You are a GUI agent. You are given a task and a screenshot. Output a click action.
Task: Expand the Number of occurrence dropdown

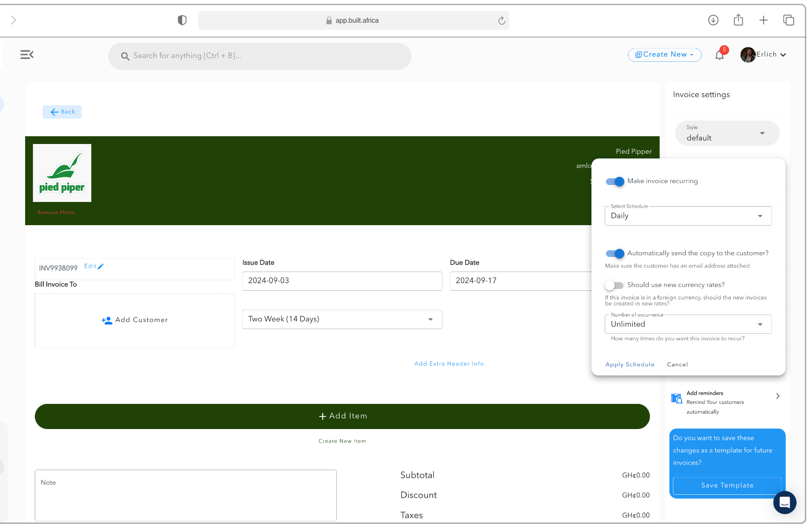[688, 324]
